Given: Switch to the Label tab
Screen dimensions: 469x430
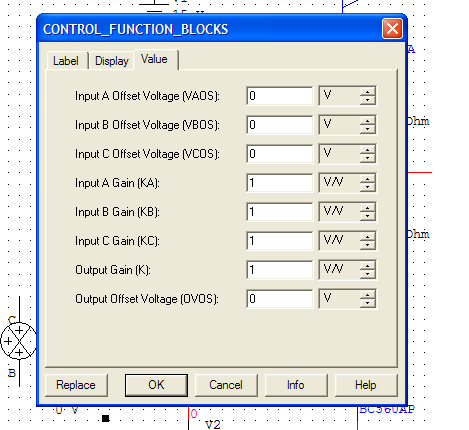Looking at the screenshot, I should pyautogui.click(x=66, y=61).
